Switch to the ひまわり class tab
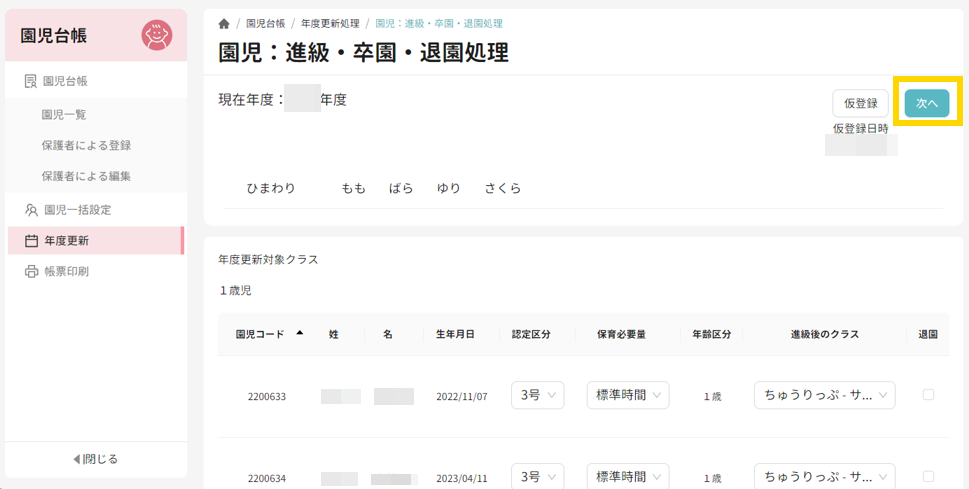This screenshot has height=489, width=969. click(271, 188)
